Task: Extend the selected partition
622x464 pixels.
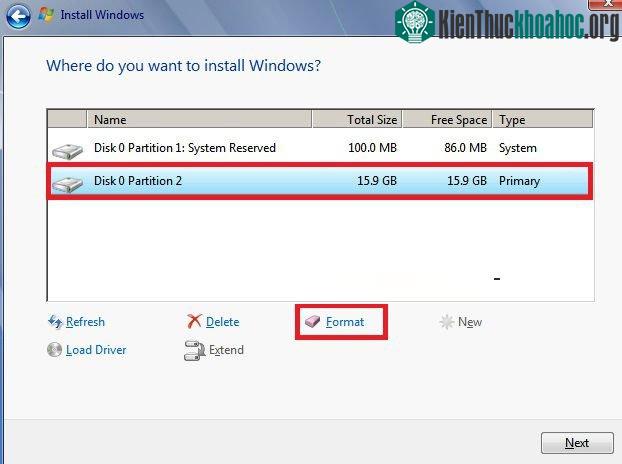Action: coord(226,350)
